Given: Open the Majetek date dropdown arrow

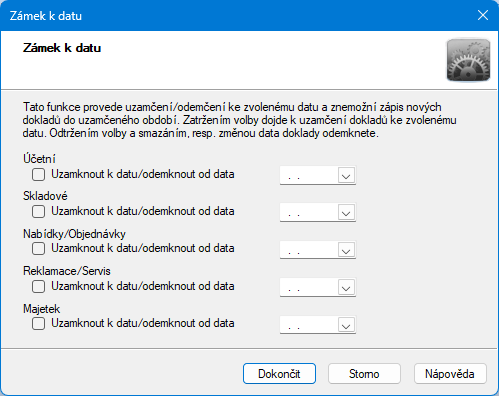Looking at the screenshot, I should click(x=346, y=325).
